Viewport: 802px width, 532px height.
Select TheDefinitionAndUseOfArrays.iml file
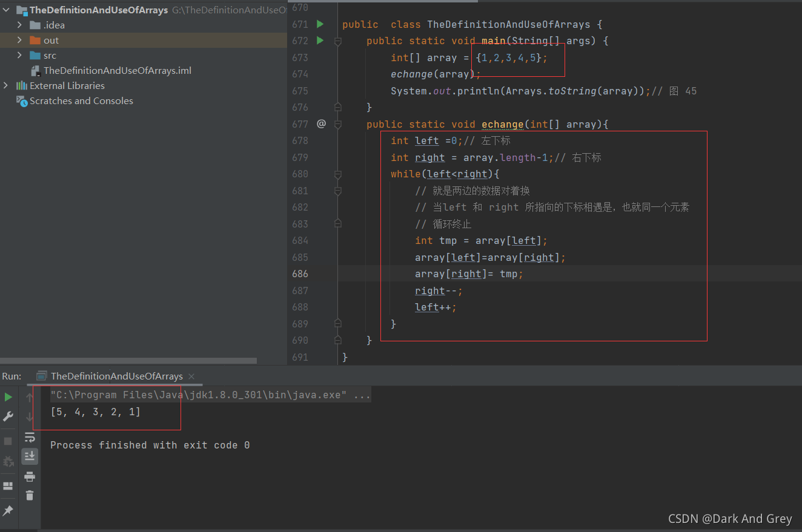click(x=118, y=71)
